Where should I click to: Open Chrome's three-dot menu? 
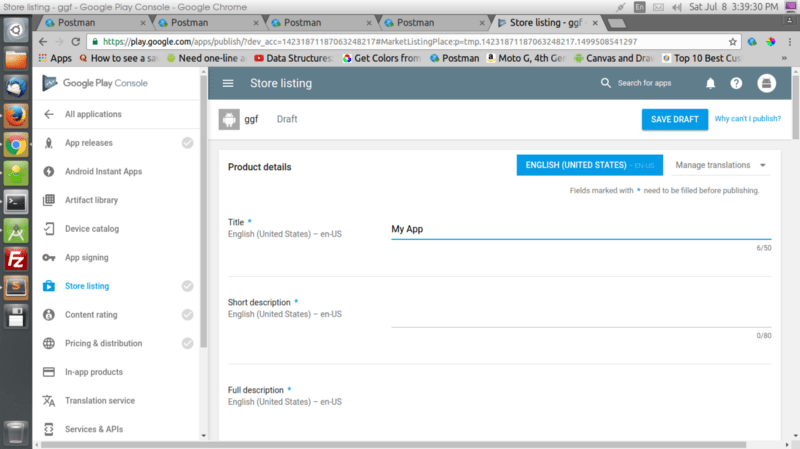(790, 42)
